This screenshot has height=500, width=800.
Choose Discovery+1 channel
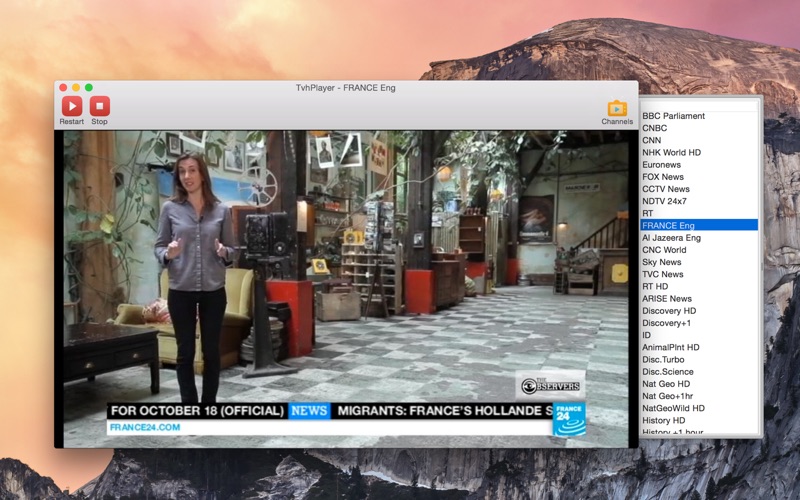tap(699, 323)
